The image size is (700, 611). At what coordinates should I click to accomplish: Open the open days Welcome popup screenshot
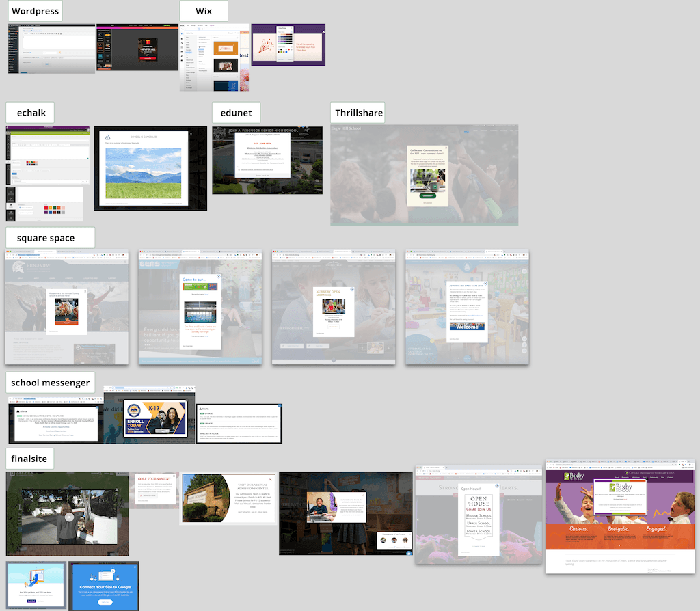(467, 307)
